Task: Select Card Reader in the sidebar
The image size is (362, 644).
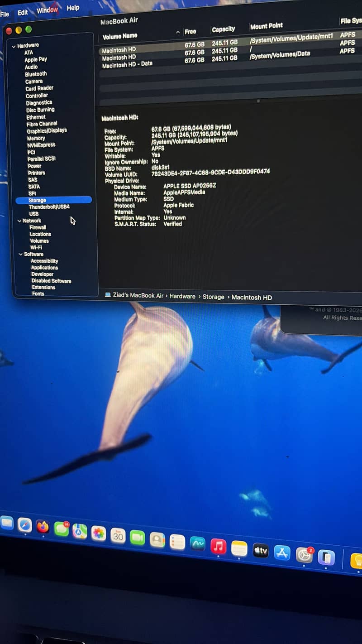Action: click(39, 88)
